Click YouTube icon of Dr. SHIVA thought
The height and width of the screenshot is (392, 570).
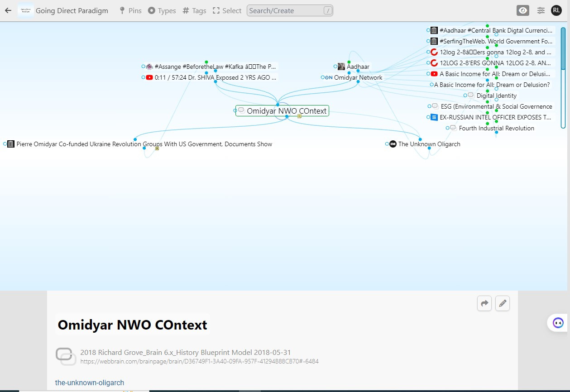pyautogui.click(x=149, y=77)
